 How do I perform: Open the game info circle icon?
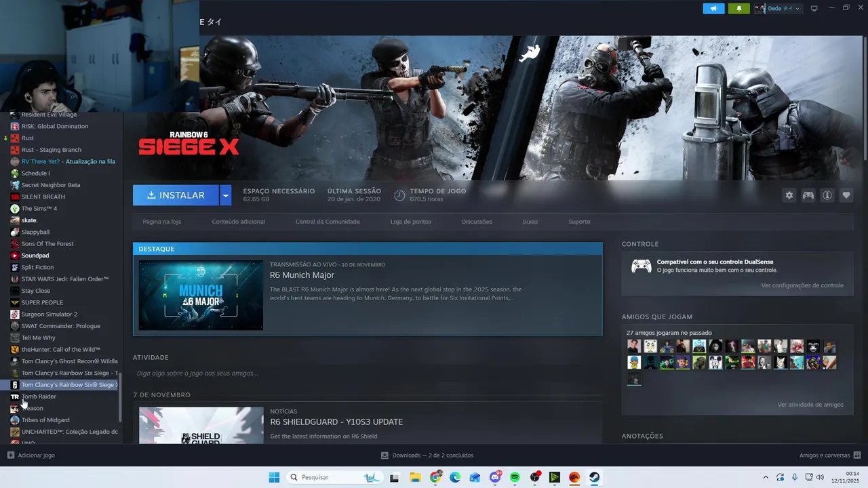[827, 195]
